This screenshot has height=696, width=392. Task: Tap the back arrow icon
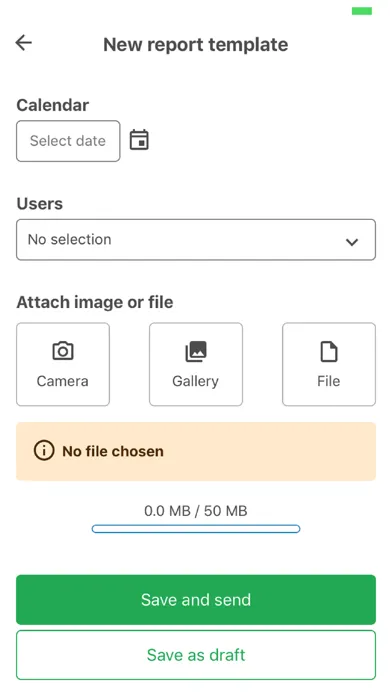point(24,43)
